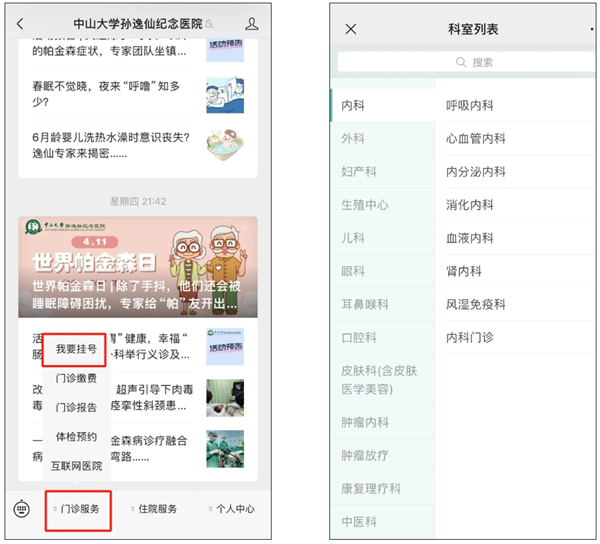Choose 我要挂号 from popup menu
The image size is (600, 544).
pos(74,349)
